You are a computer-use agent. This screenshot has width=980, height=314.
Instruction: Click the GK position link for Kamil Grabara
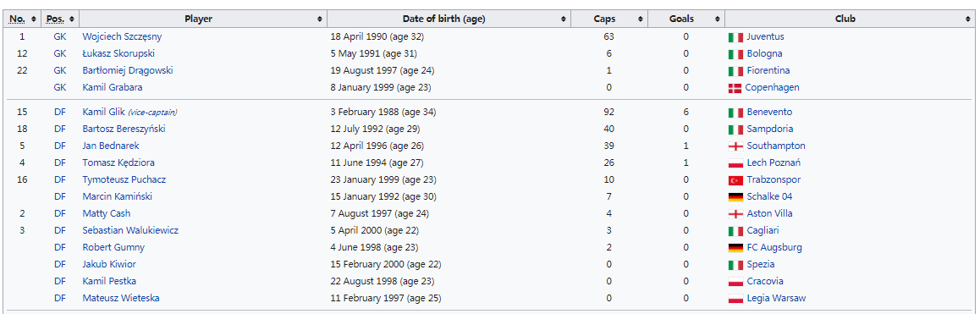(x=60, y=87)
